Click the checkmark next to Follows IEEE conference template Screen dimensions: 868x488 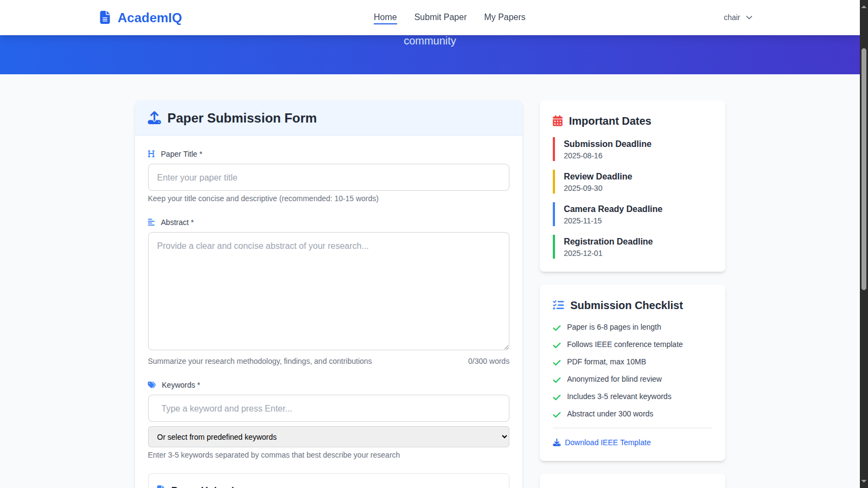click(557, 345)
